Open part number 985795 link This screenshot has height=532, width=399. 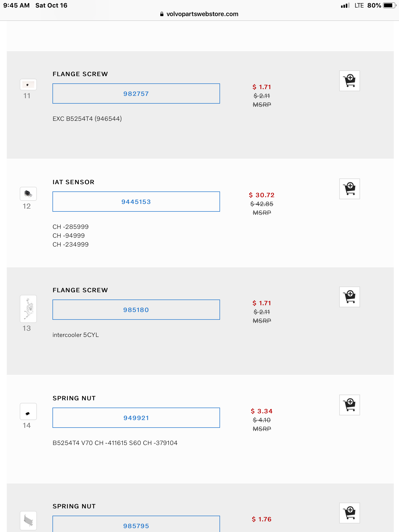click(136, 525)
